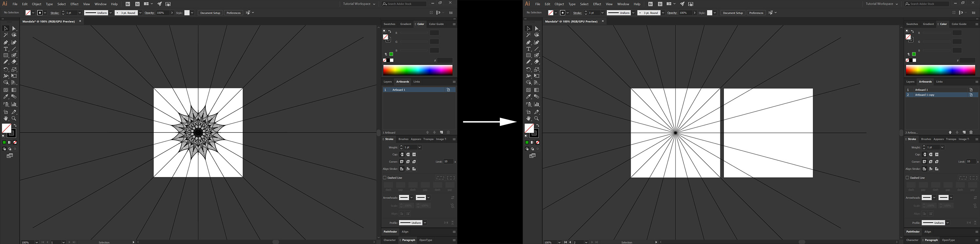Pick a color from left window spectrum bar
This screenshot has width=980, height=244.
418,70
